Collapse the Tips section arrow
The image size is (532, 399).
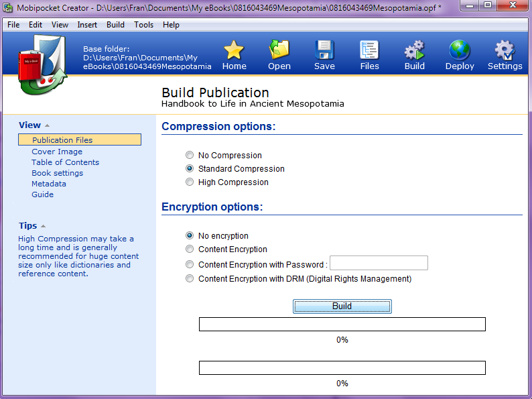click(43, 226)
